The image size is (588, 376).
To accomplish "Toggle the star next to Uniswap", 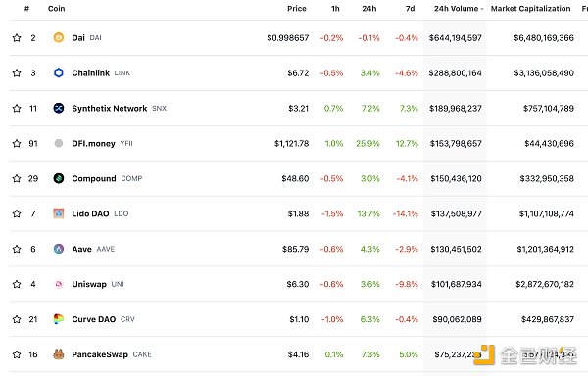I will pyautogui.click(x=17, y=284).
